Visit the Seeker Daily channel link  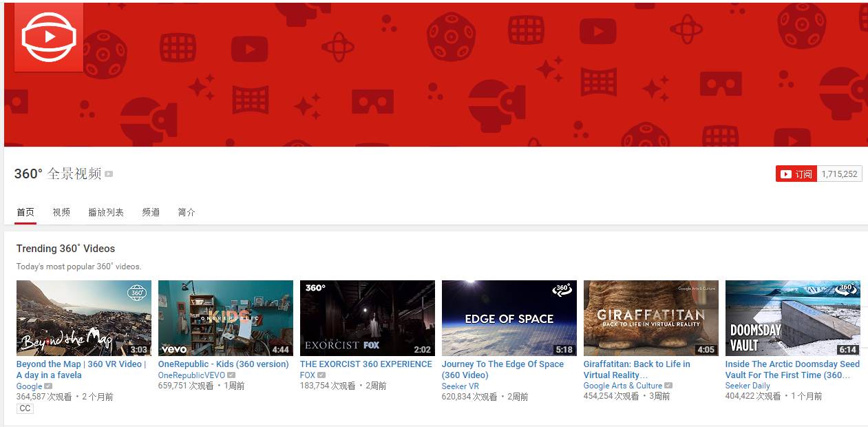click(748, 386)
